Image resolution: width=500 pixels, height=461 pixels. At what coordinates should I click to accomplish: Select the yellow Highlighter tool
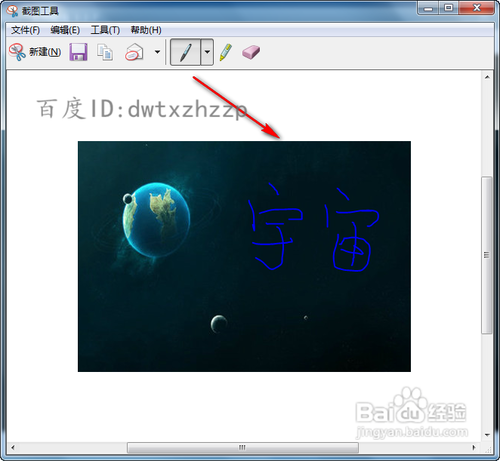pyautogui.click(x=226, y=52)
